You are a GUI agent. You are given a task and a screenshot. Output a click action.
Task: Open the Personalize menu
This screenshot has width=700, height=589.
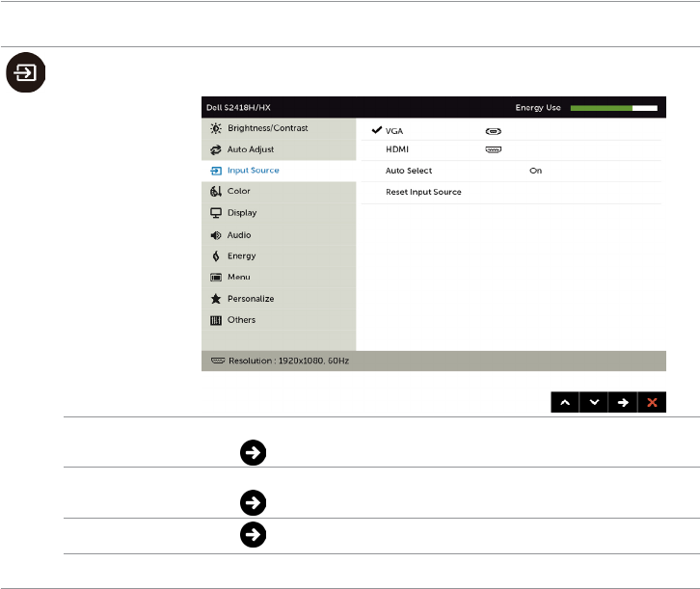tap(279, 299)
